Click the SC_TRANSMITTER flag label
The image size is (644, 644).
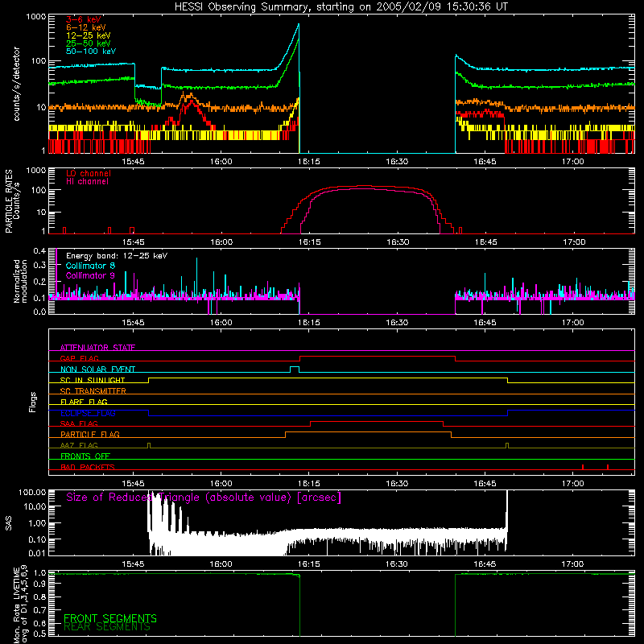tap(93, 391)
